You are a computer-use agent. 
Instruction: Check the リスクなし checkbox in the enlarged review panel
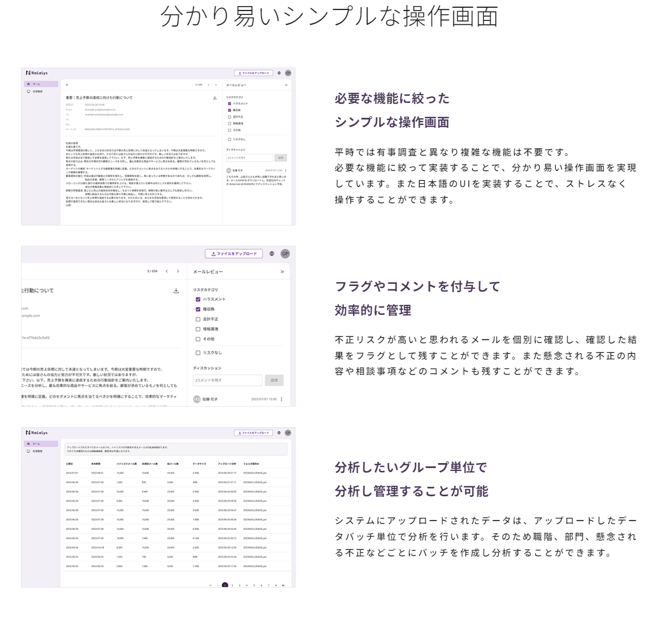pos(198,352)
